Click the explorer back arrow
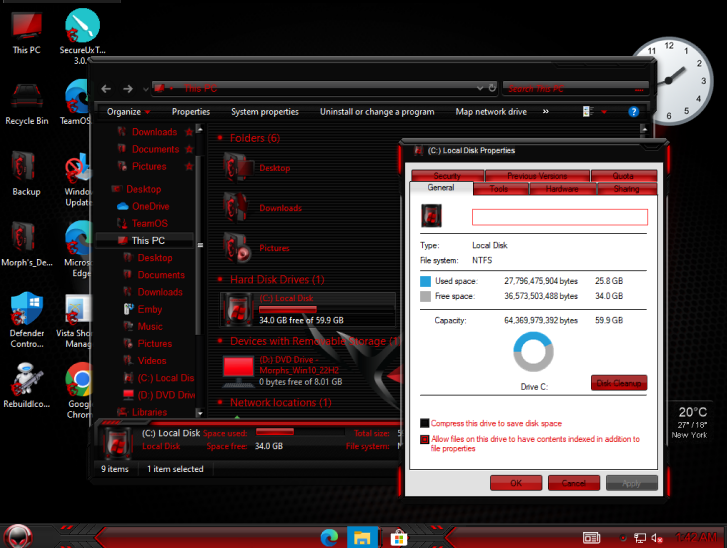 pos(106,89)
